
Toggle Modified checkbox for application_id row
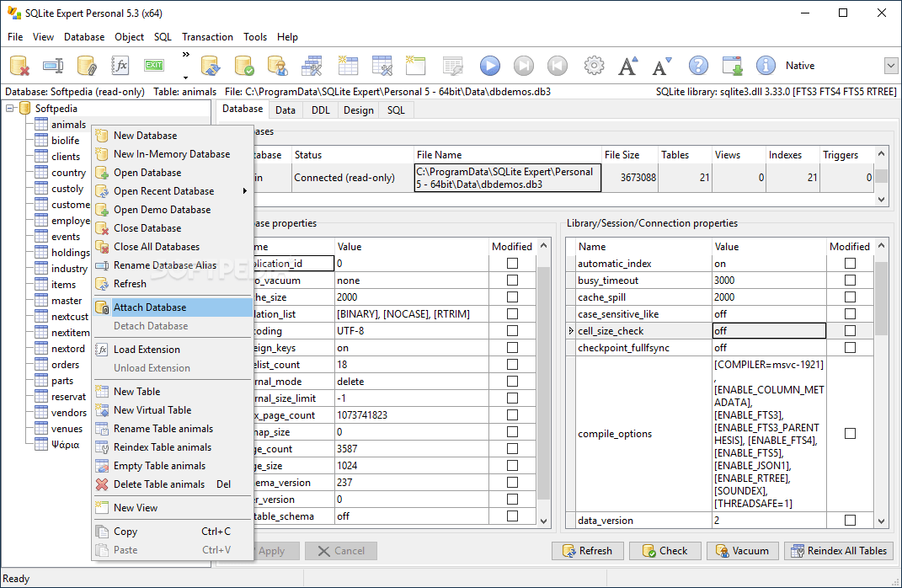coord(512,264)
